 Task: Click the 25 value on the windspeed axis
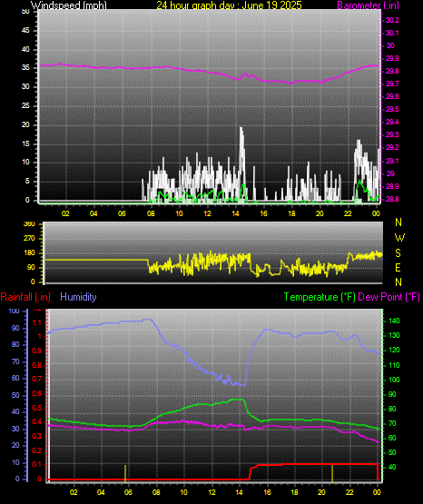tap(25, 105)
